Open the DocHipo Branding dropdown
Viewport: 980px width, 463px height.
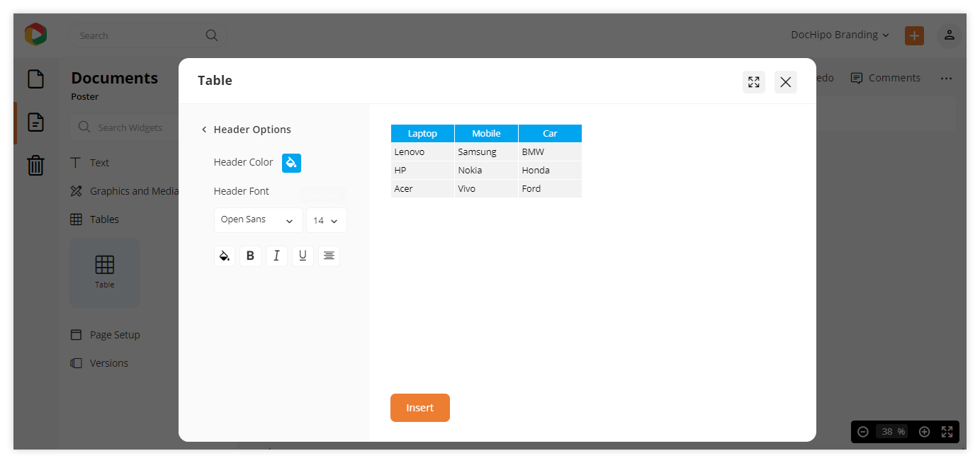coord(840,35)
